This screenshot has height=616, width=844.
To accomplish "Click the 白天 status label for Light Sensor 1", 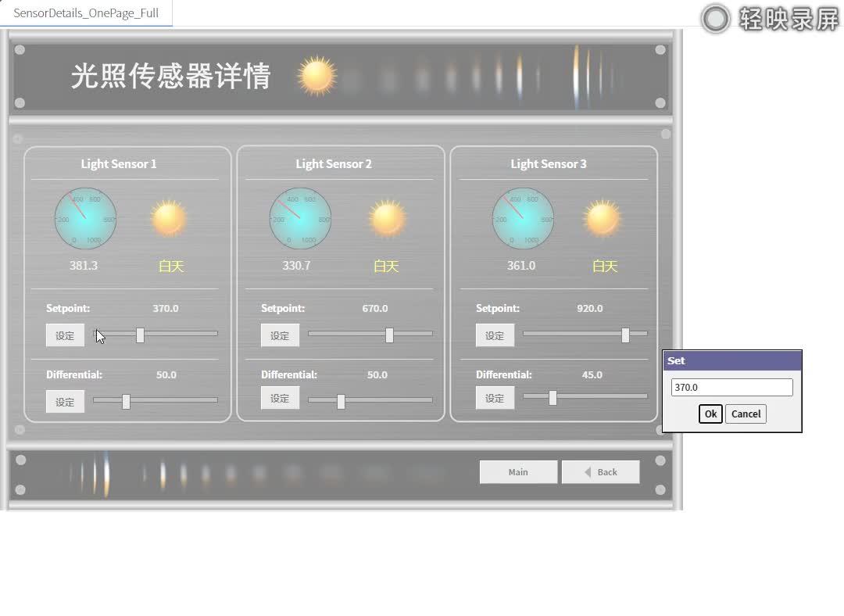I will coord(170,266).
